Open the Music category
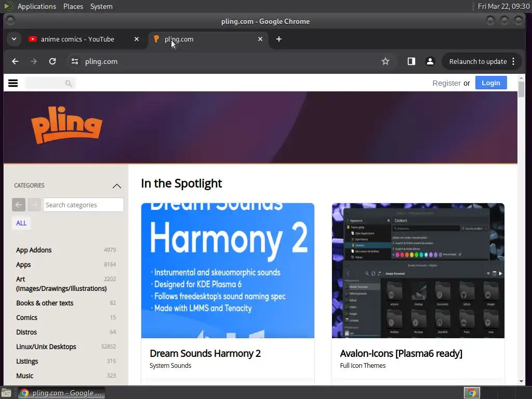This screenshot has height=399, width=532. point(25,376)
